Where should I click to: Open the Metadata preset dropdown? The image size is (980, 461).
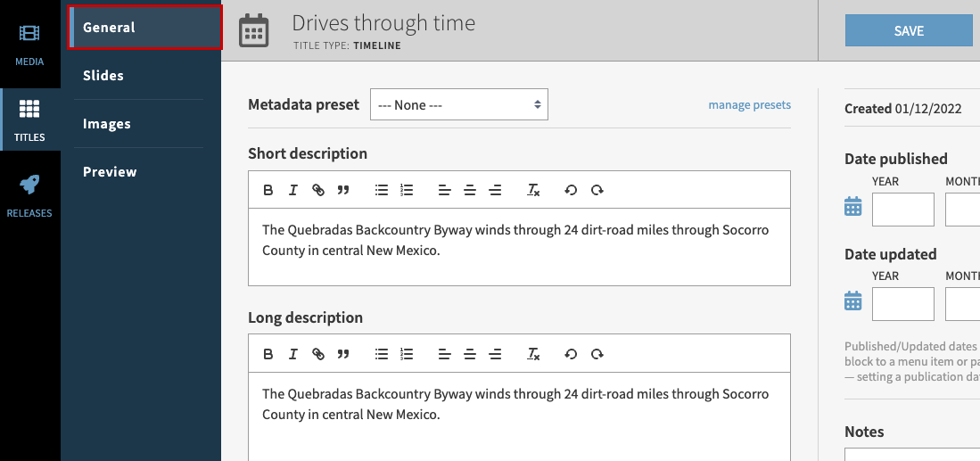(458, 105)
